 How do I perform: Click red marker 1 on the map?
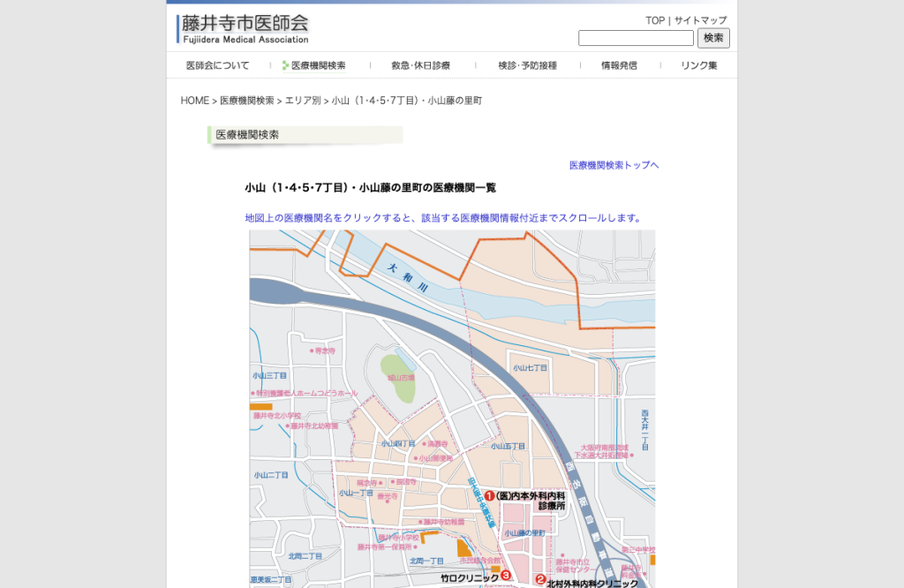[x=489, y=496]
